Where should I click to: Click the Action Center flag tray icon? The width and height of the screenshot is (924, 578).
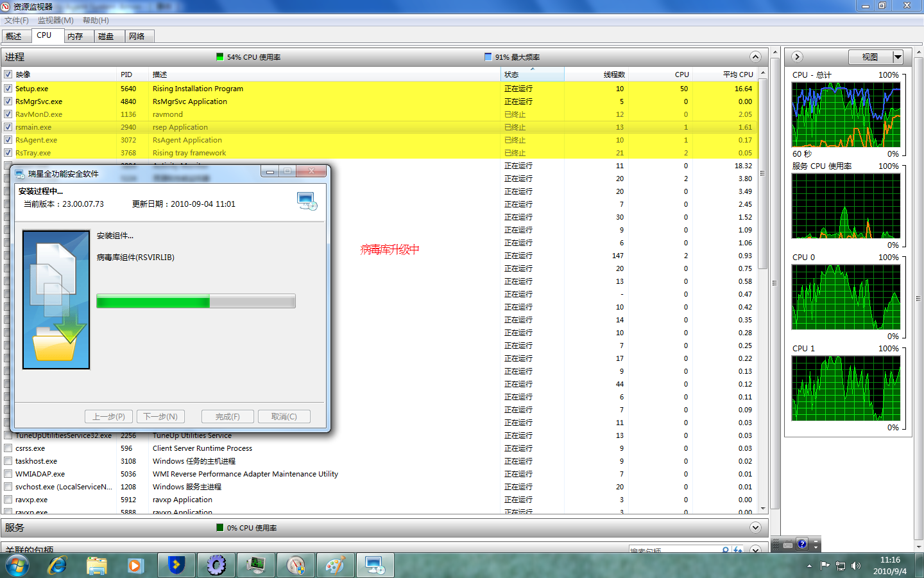(x=825, y=566)
